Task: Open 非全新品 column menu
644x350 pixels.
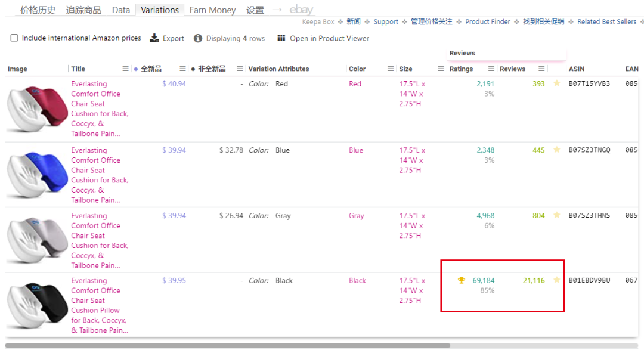Action: point(240,69)
